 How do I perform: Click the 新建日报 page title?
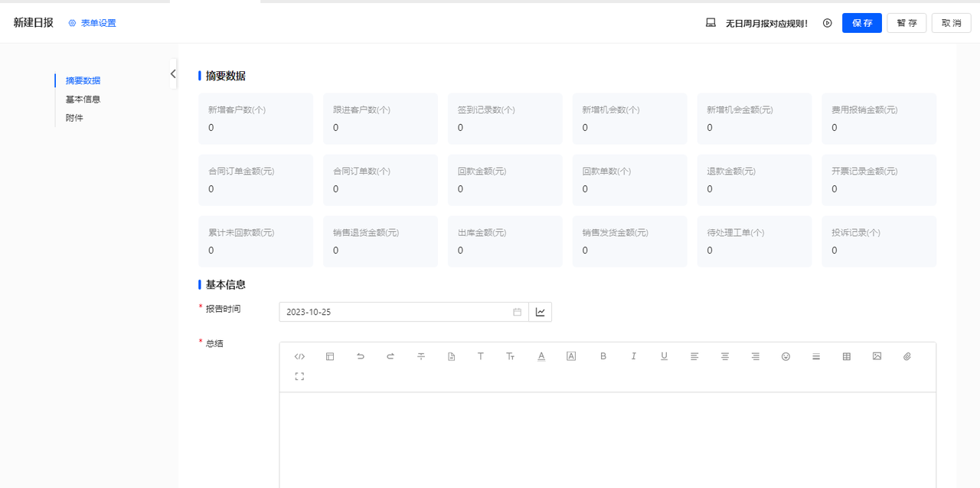pos(34,23)
